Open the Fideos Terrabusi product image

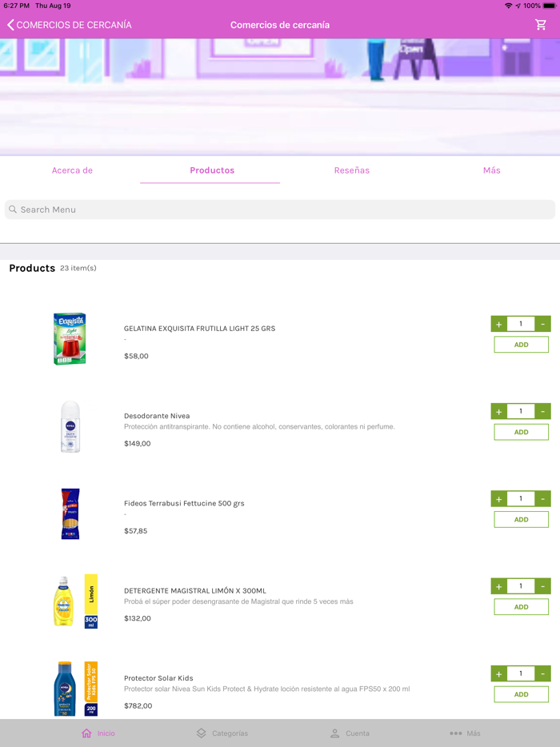[x=70, y=513]
